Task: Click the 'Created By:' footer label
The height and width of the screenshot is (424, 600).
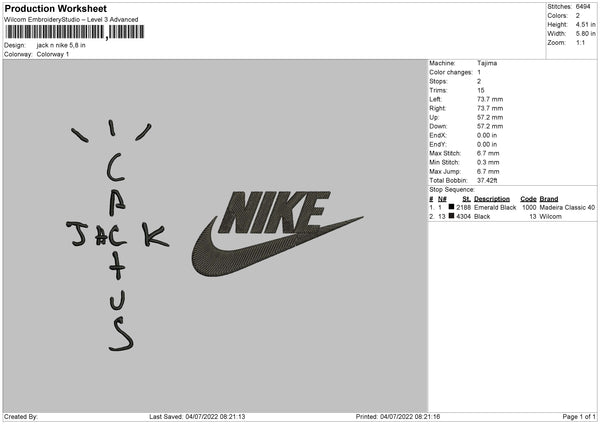Action: (21, 417)
